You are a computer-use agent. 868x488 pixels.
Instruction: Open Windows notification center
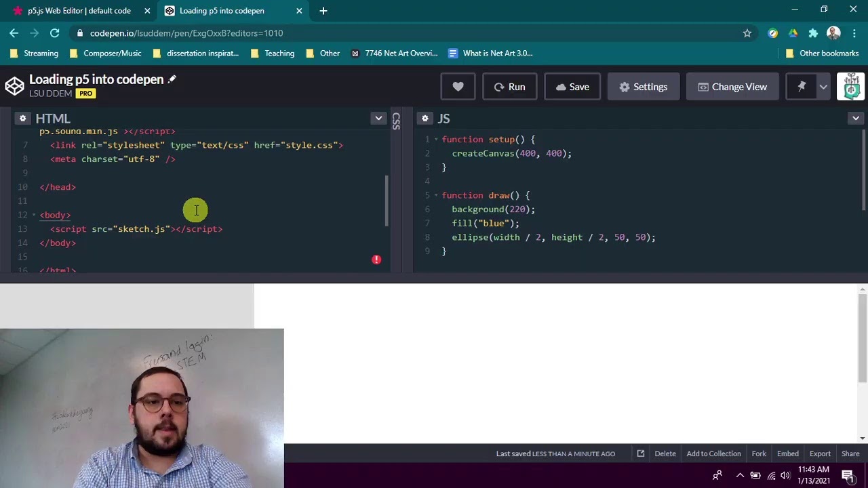click(848, 476)
